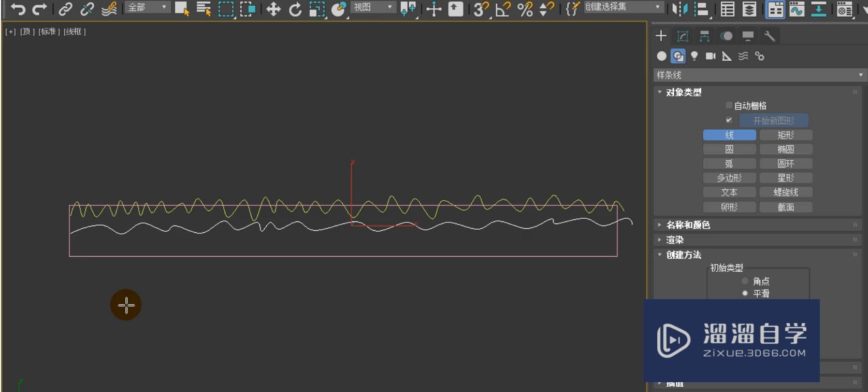
Task: Click the 星形 shape button
Action: (786, 178)
